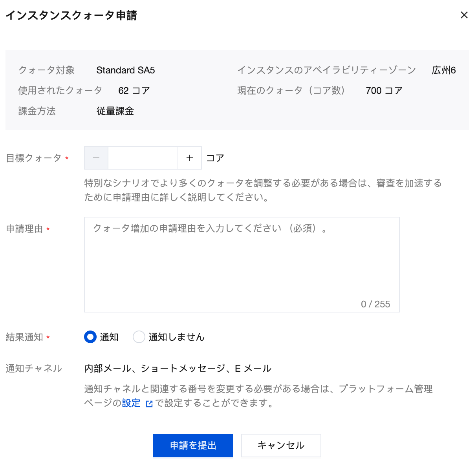Image resolution: width=476 pixels, height=464 pixels.
Task: Click the 従量課金 billing method value
Action: point(115,111)
